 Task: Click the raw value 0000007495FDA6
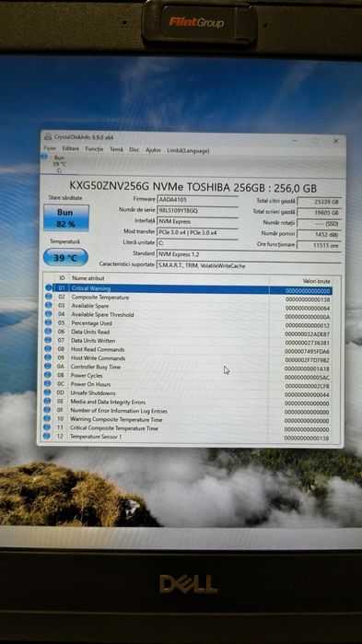[x=307, y=352]
